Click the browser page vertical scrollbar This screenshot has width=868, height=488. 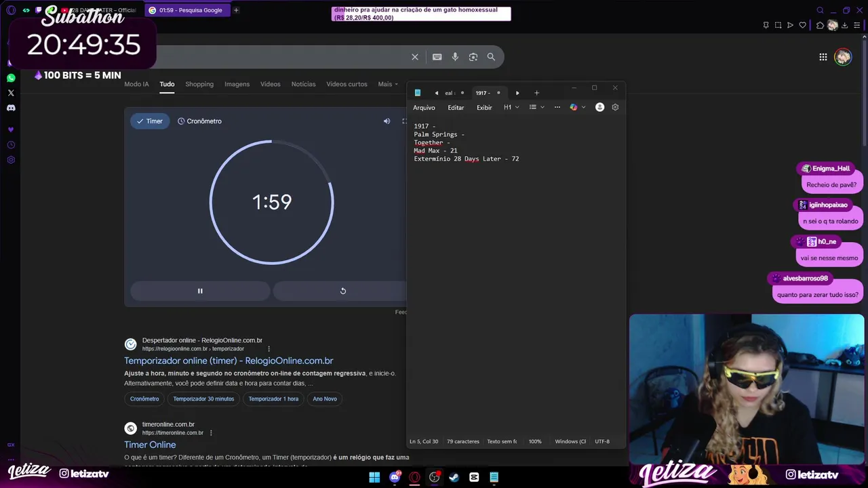tap(865, 91)
